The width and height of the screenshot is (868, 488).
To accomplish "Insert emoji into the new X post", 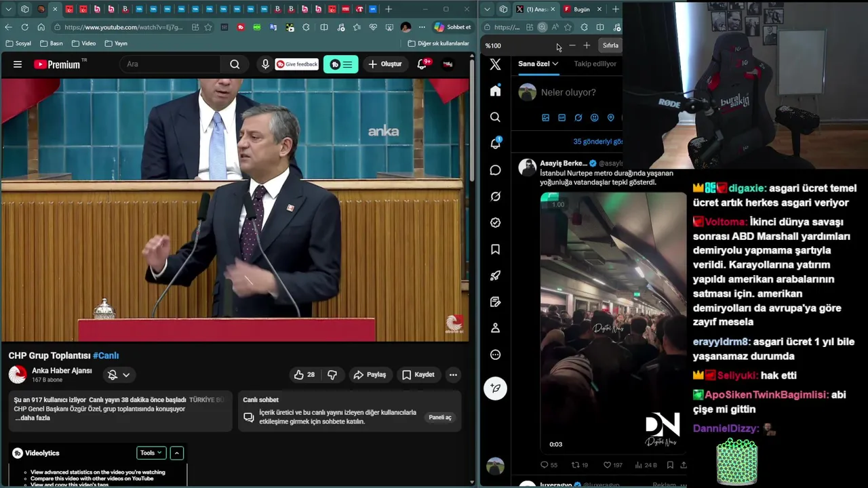I will (x=594, y=117).
